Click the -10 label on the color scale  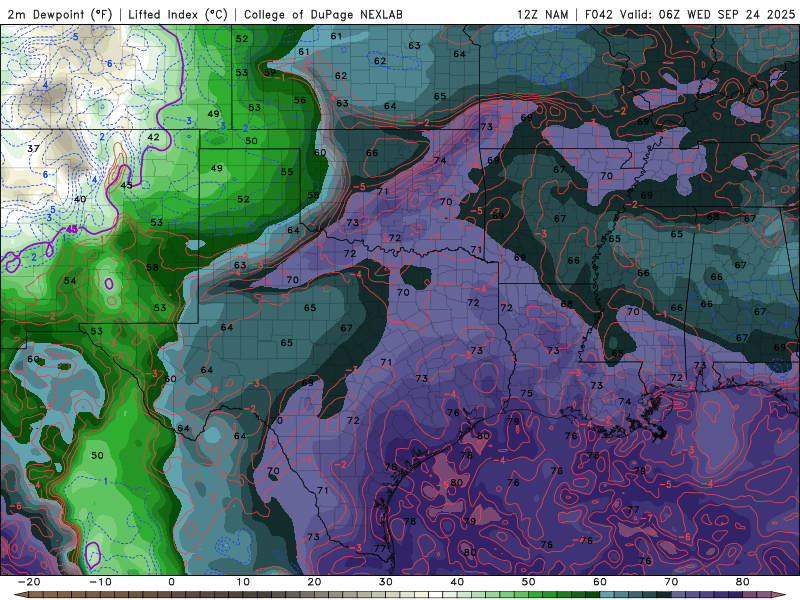point(100,582)
